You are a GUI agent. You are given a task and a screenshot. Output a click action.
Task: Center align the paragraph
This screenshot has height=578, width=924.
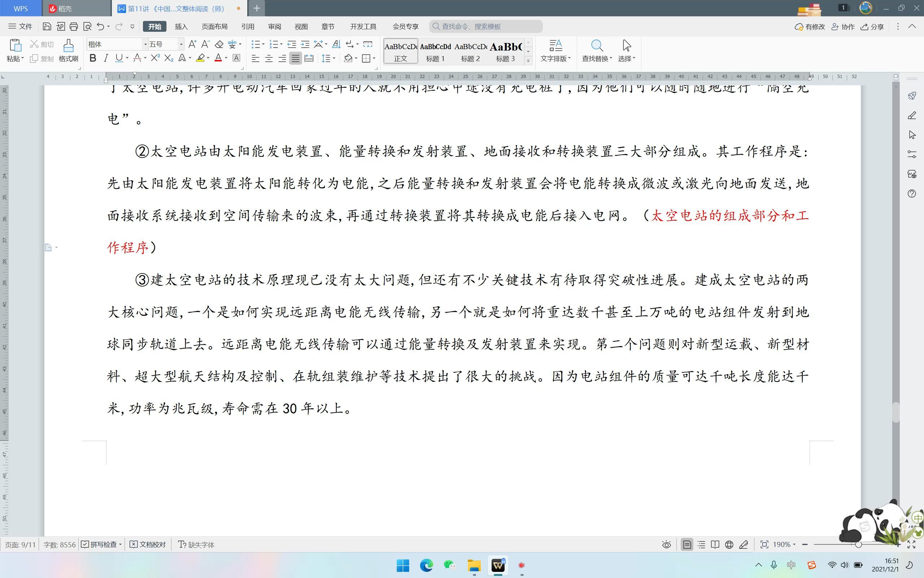point(269,59)
